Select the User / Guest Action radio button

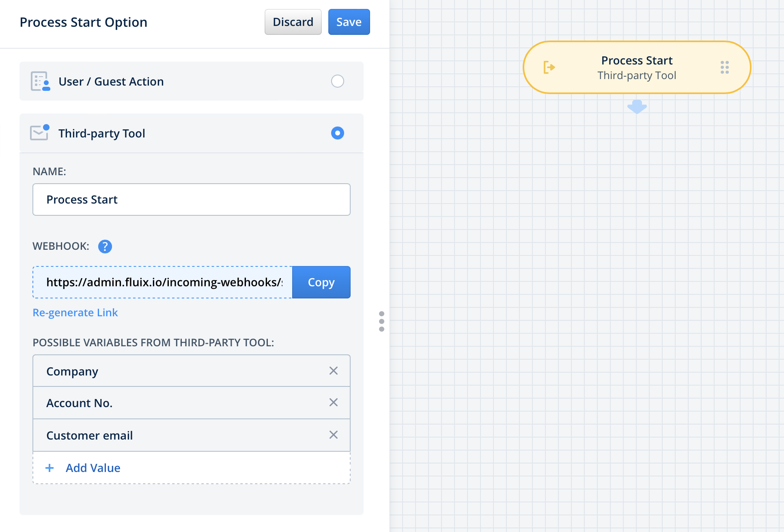[x=337, y=81]
